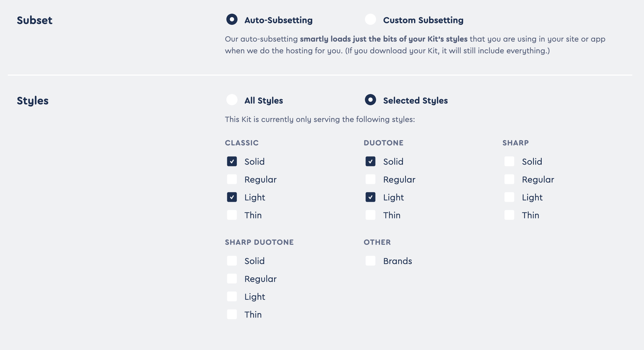
Task: Check the Sharp Thin checkbox
Action: [x=509, y=215]
